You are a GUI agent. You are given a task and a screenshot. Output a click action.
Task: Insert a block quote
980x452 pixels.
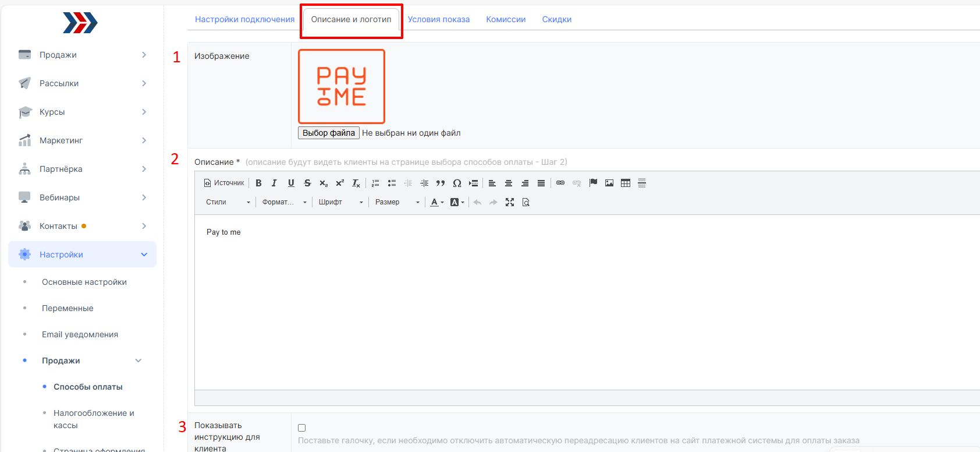[x=441, y=183]
